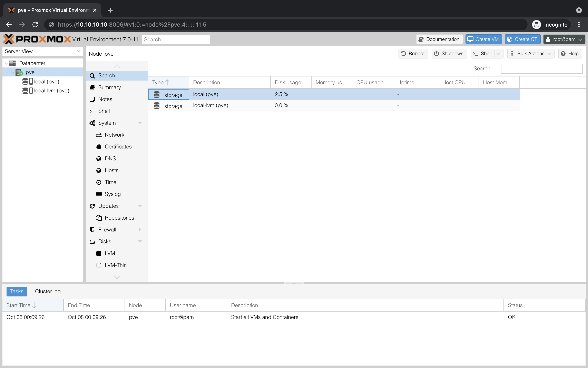The width and height of the screenshot is (588, 368).
Task: Click the Summary book icon
Action: (x=92, y=87)
